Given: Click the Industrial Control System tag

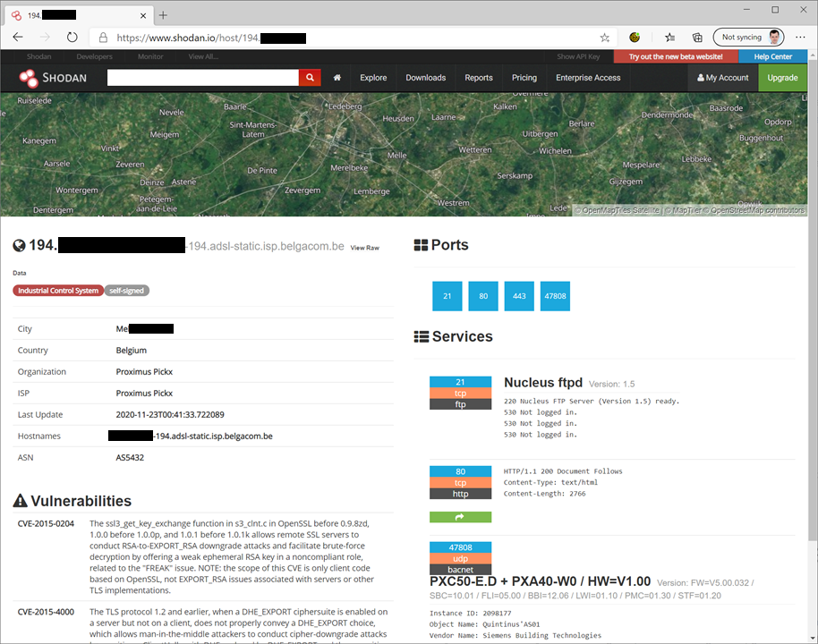Looking at the screenshot, I should click(58, 291).
